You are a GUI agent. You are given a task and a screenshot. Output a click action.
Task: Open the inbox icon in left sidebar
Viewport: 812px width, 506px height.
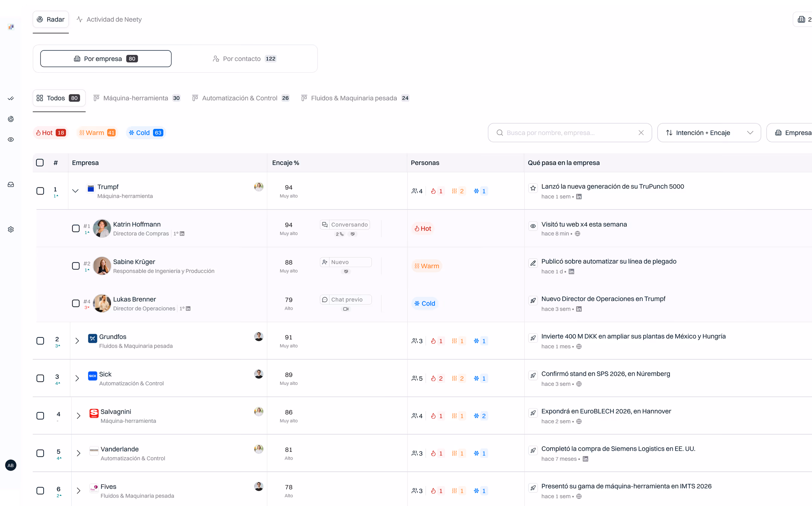point(11,184)
